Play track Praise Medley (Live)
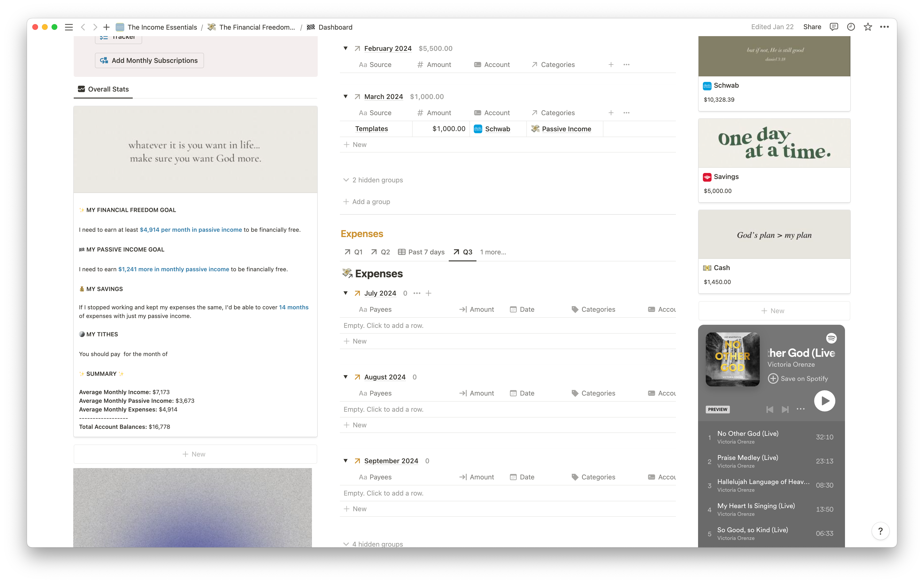Screen dimensions: 924x583 coord(771,461)
